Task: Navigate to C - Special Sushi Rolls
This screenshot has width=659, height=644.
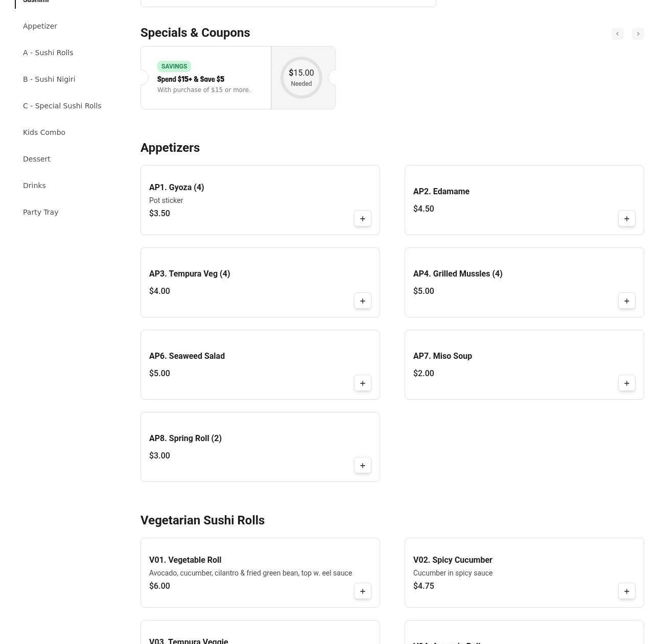Action: tap(62, 106)
